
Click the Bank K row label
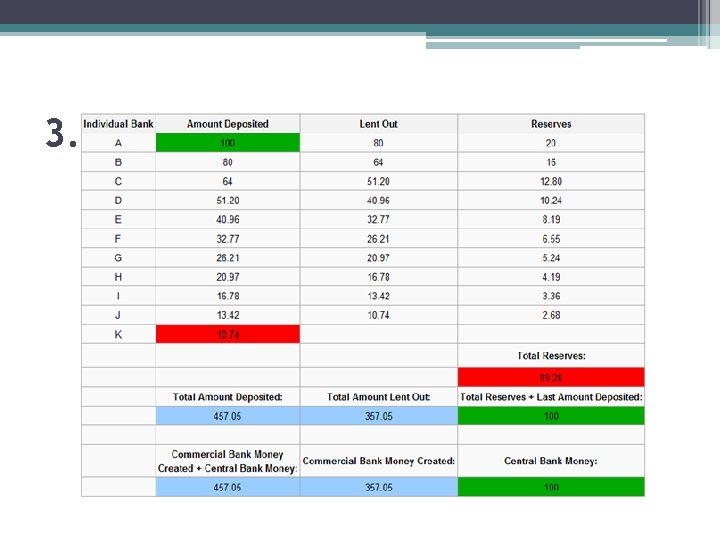click(x=118, y=334)
